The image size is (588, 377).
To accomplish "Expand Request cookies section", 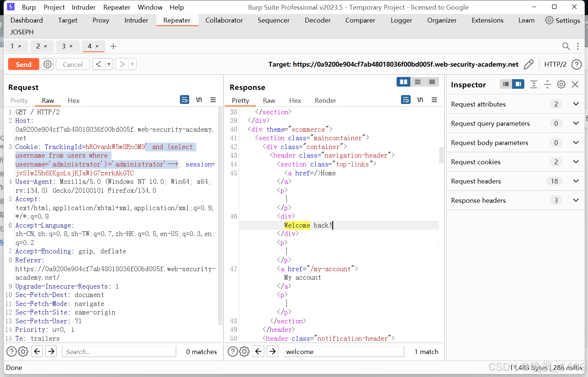I will tap(576, 162).
